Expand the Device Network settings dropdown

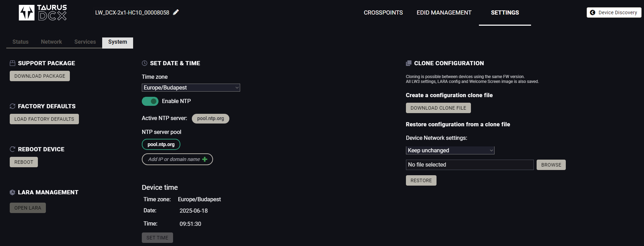click(450, 150)
